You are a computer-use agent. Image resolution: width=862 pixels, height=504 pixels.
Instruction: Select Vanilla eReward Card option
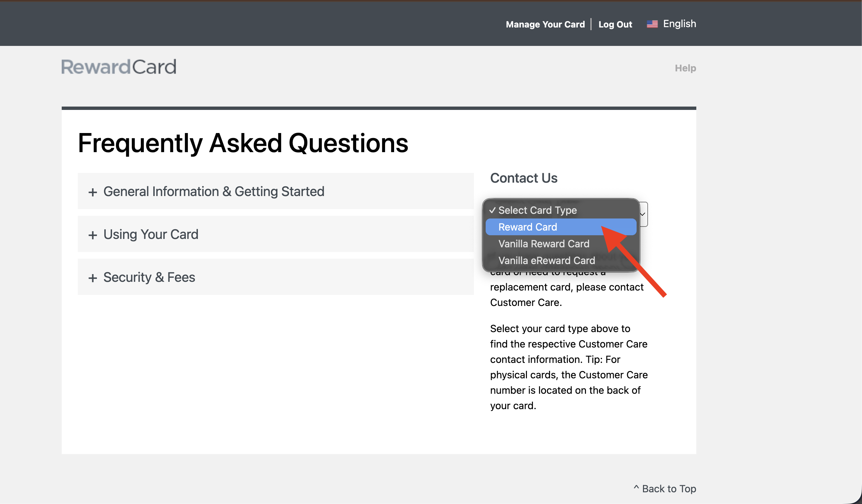[x=561, y=260]
